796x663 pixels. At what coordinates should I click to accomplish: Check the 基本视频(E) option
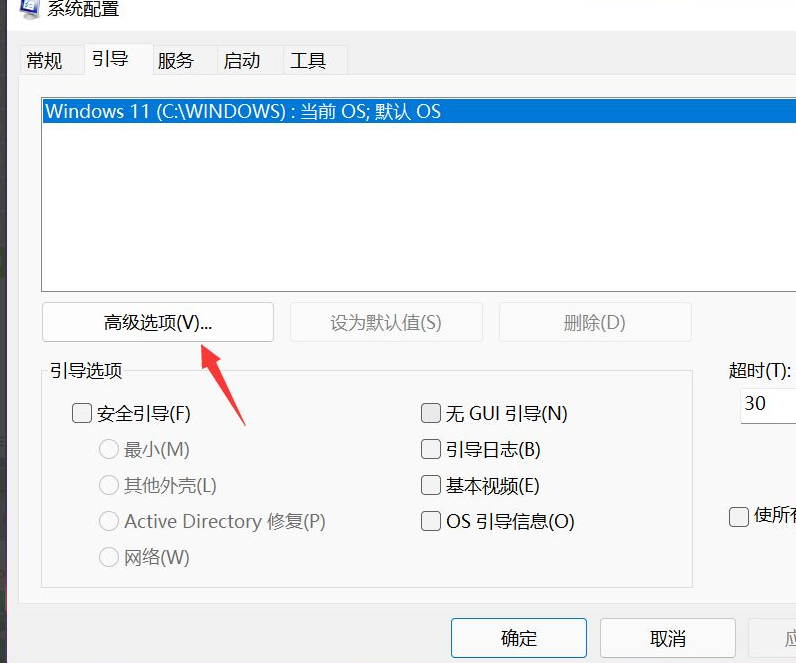click(x=431, y=486)
